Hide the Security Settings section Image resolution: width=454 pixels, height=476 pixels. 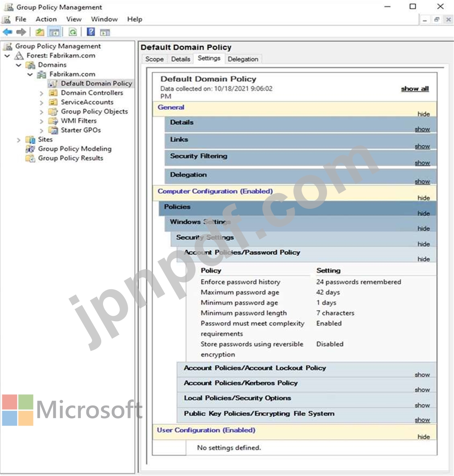point(424,244)
